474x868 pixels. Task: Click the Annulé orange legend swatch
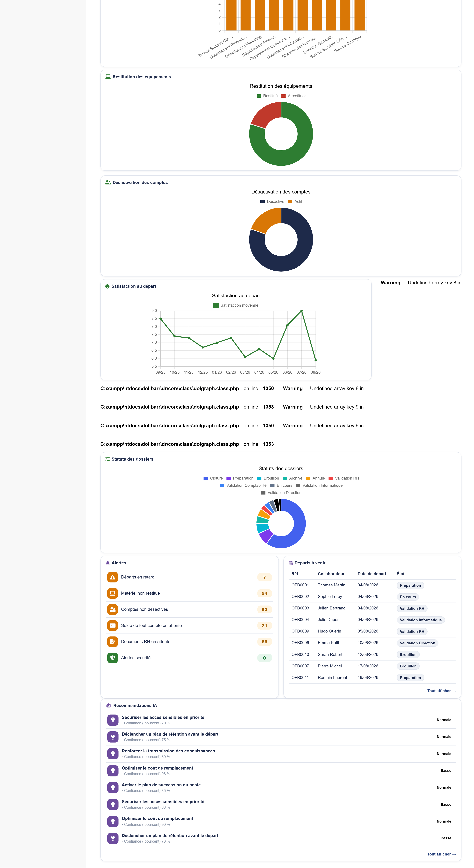308,479
